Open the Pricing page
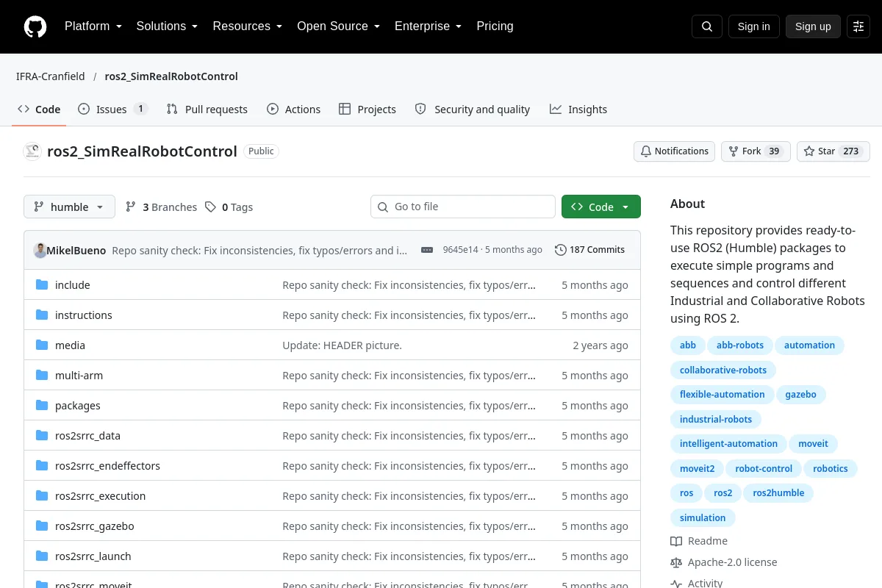This screenshot has width=882, height=588. click(x=495, y=26)
